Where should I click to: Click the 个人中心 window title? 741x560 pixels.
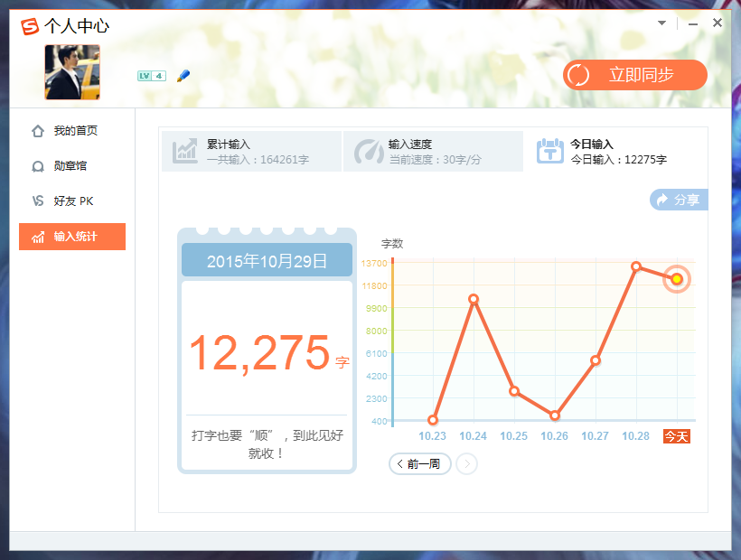77,26
